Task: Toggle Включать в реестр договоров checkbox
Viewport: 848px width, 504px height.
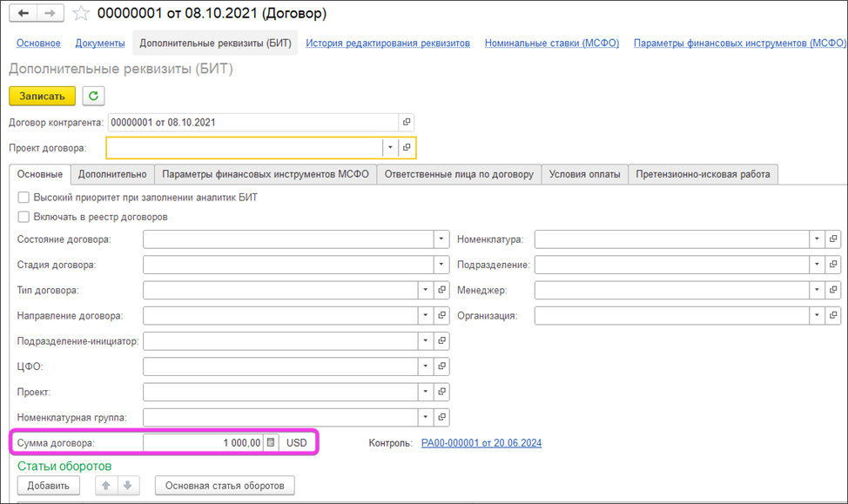Action: [24, 217]
